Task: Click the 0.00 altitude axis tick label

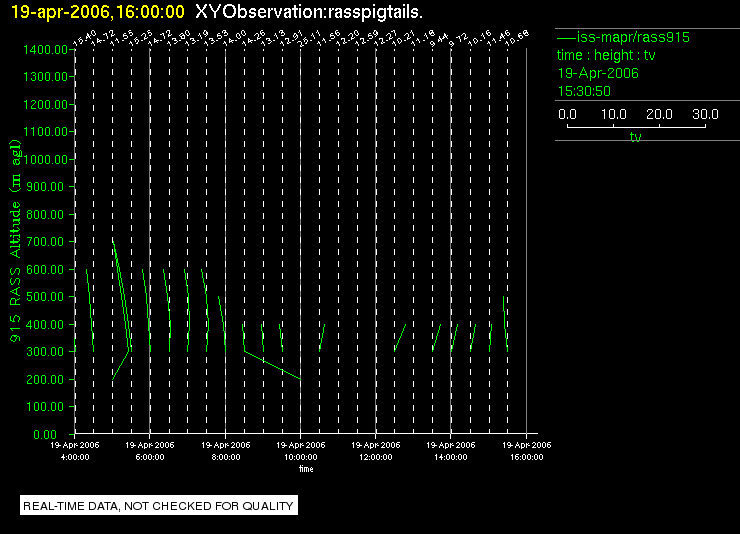Action: pos(45,434)
